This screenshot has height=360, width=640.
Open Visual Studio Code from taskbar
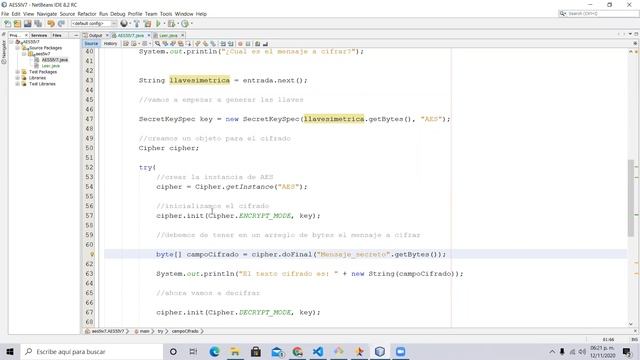point(318,351)
